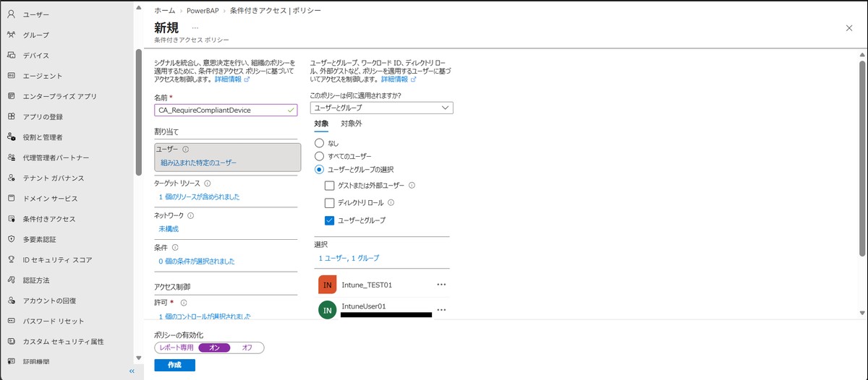Open the 多要素認証 shield icon

tap(11, 239)
